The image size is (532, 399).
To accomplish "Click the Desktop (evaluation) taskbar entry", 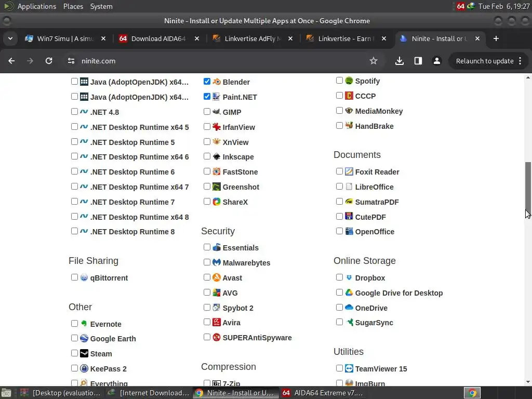I will pyautogui.click(x=61, y=393).
